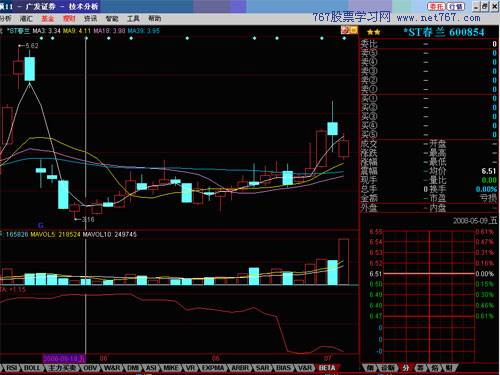Viewport: 500px width, 375px height.
Task: Open the 资讯 menu
Action: pos(90,19)
